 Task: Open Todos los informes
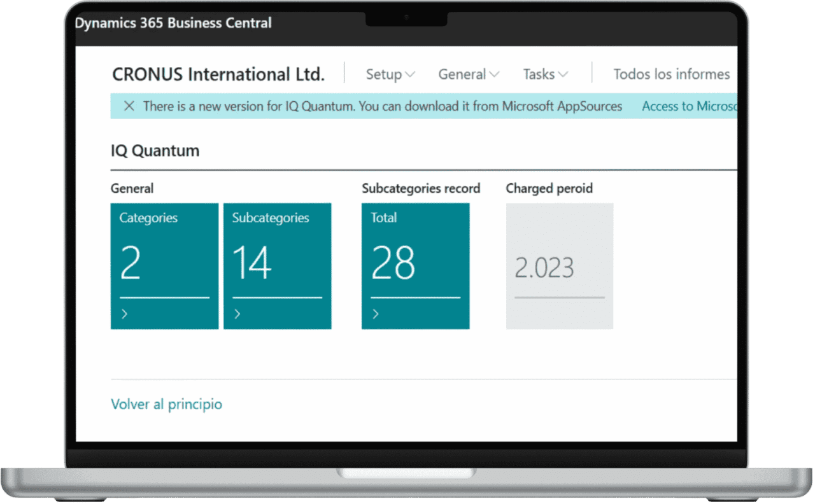(x=672, y=74)
